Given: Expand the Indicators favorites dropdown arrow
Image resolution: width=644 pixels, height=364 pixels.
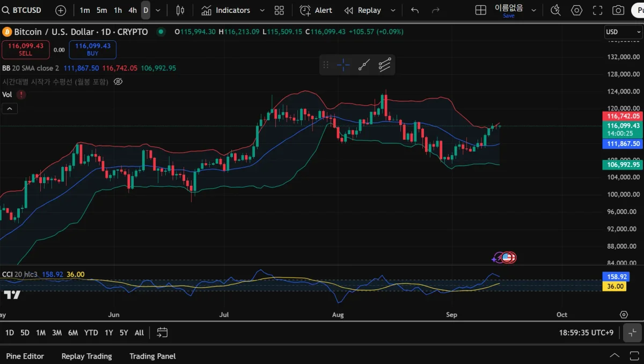Looking at the screenshot, I should (262, 10).
